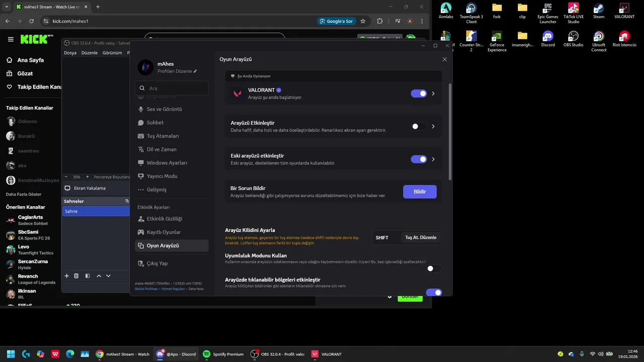This screenshot has height=362, width=644.
Task: Select the VALORANT desktop shortcut
Action: tap(624, 12)
